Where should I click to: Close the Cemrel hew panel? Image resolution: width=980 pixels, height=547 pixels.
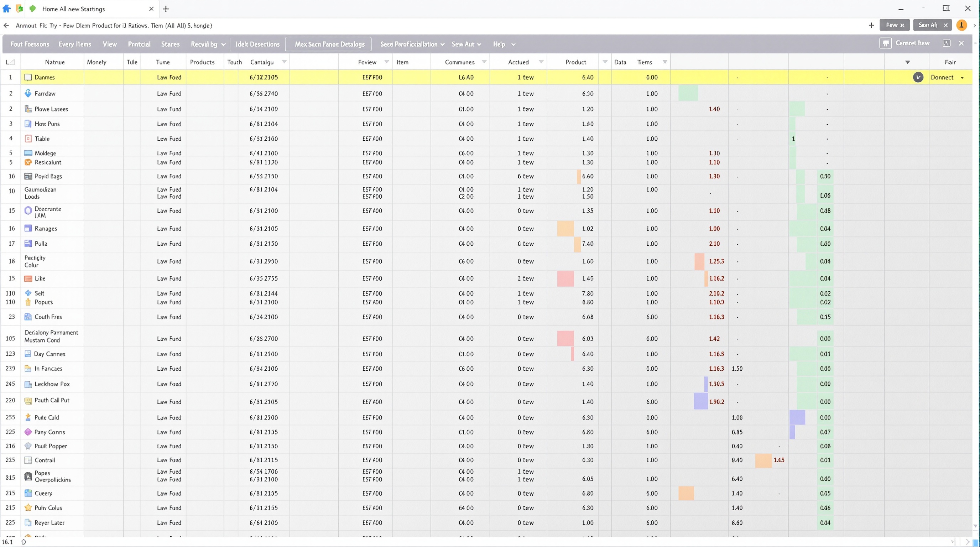click(961, 43)
